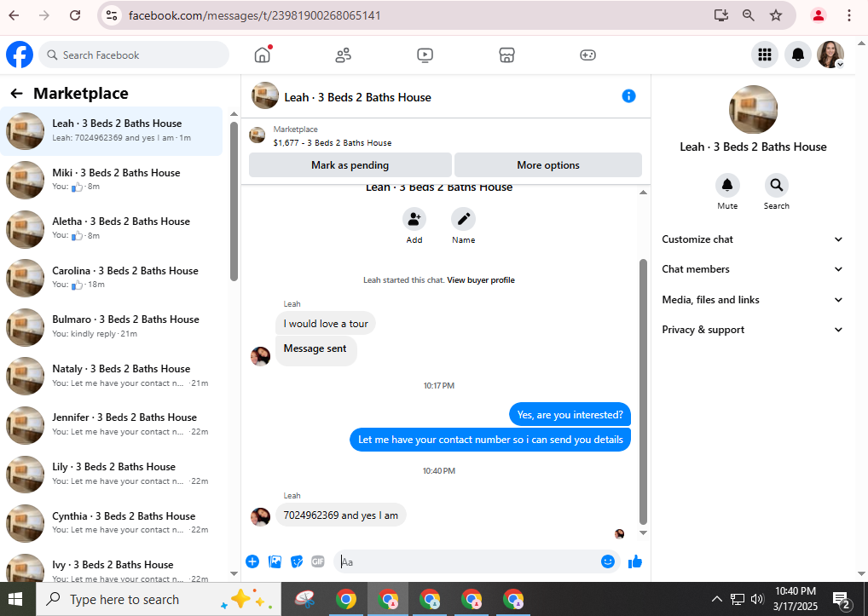Go back in browser history
The image size is (868, 616).
[14, 15]
